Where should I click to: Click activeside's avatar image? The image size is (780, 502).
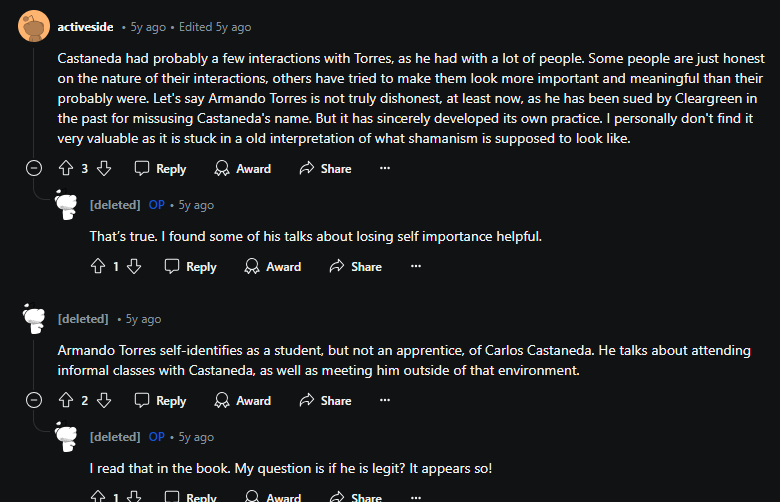click(x=33, y=27)
